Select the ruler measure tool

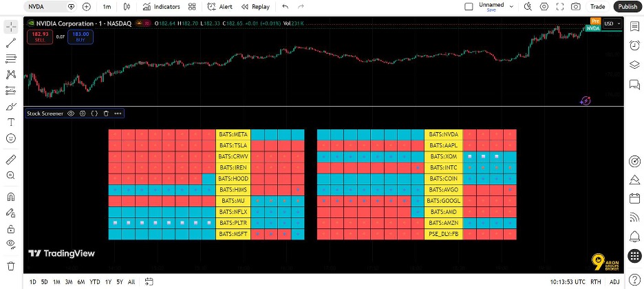(x=11, y=159)
